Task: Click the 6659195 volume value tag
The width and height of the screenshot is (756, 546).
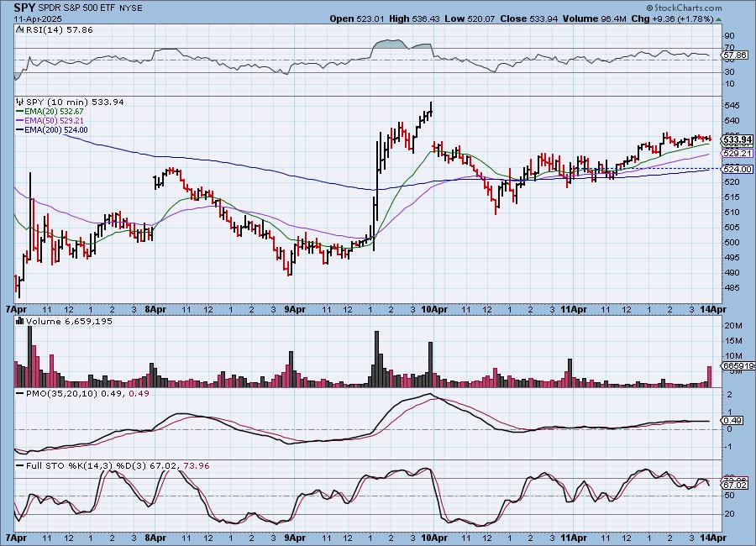Action: 738,366
